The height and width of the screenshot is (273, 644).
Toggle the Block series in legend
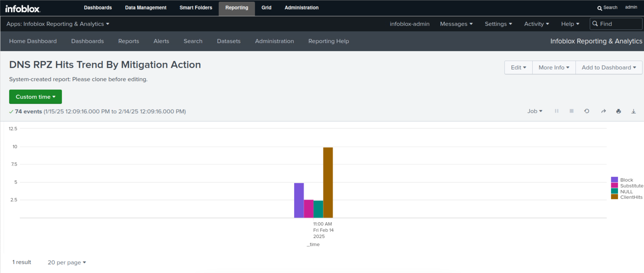pyautogui.click(x=626, y=180)
